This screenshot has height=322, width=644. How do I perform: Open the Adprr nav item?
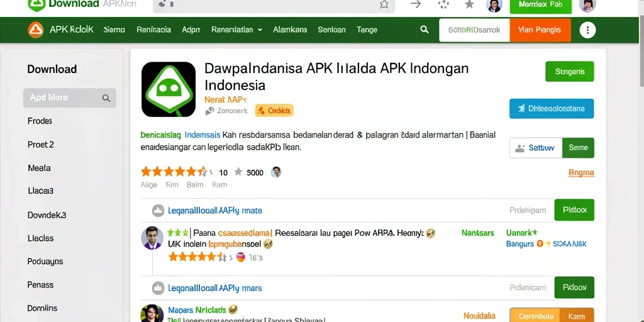pos(191,30)
